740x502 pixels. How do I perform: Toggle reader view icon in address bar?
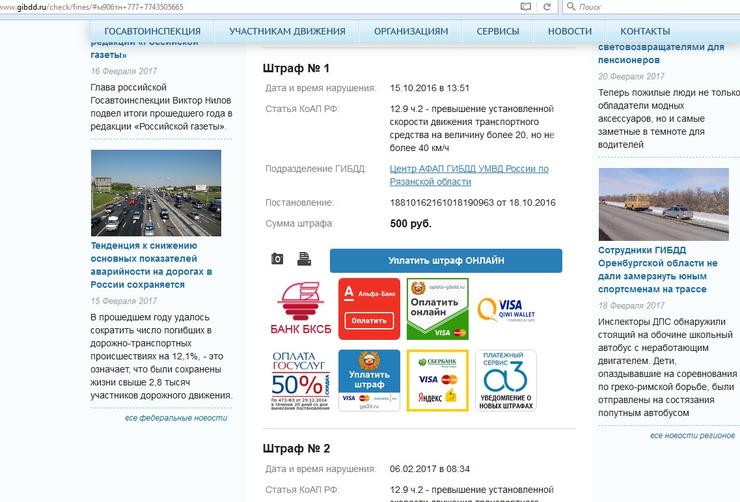tap(525, 7)
